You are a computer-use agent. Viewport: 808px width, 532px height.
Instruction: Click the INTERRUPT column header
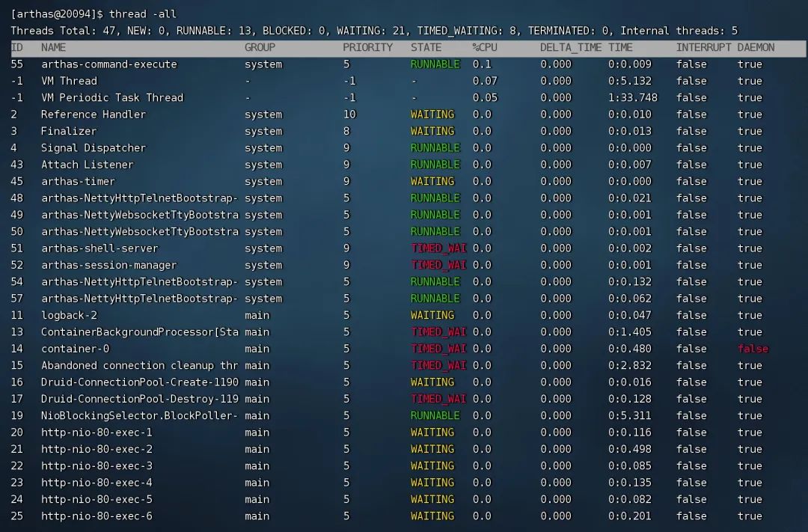703,47
